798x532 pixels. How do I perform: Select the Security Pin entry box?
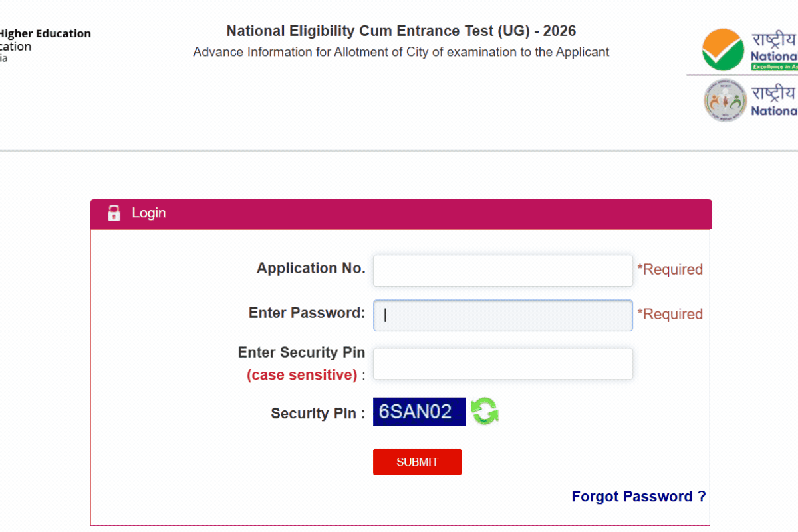pos(502,364)
